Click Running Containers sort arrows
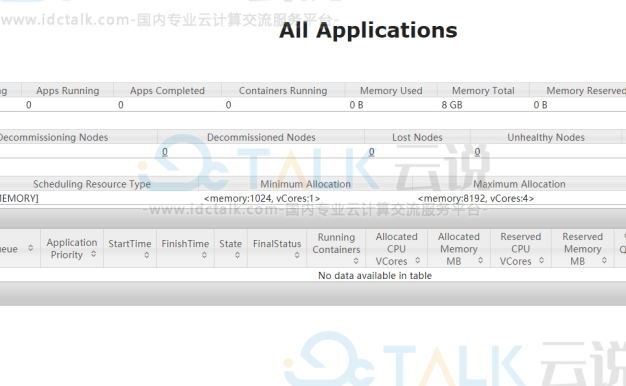Image resolution: width=626 pixels, height=386 pixels. (x=356, y=261)
